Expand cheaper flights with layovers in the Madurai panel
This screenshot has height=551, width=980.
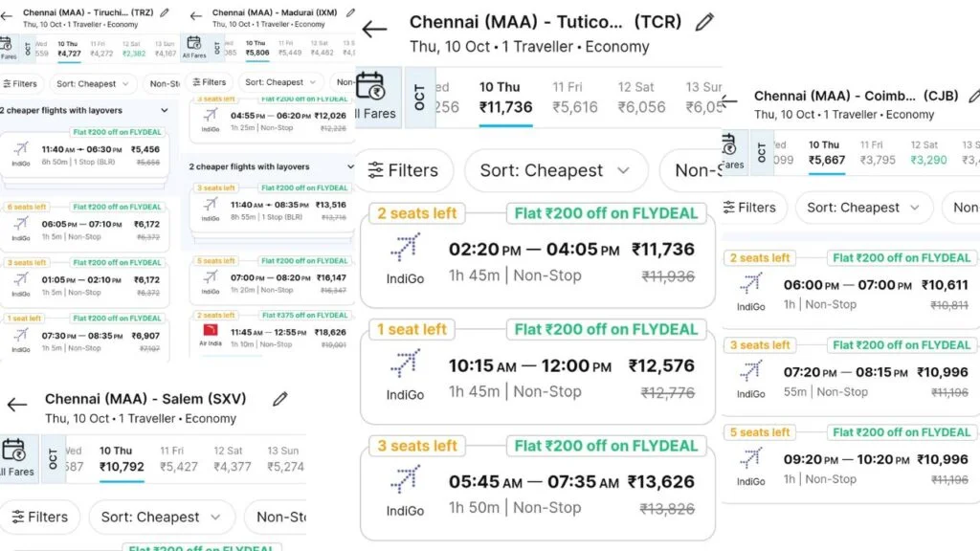[x=271, y=166]
